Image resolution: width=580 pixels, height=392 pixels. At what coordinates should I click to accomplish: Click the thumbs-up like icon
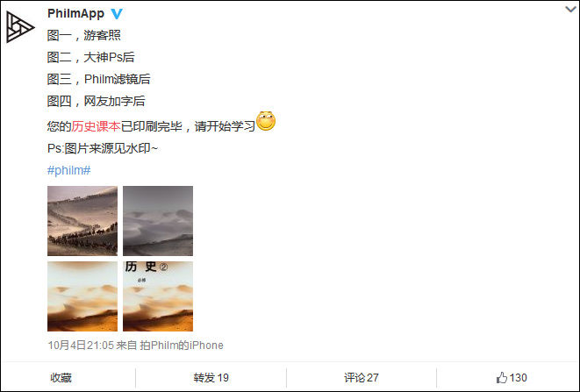pyautogui.click(x=502, y=378)
